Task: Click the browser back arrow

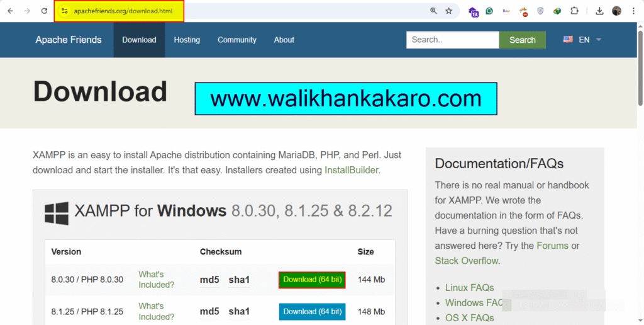Action: coord(10,11)
